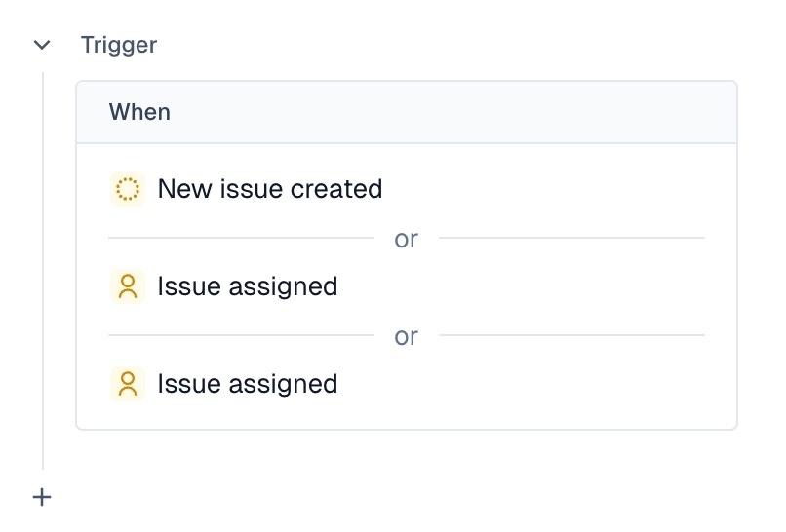Viewport: 786px width, 532px height.
Task: Click the plus icon to add a step
Action: 42,498
